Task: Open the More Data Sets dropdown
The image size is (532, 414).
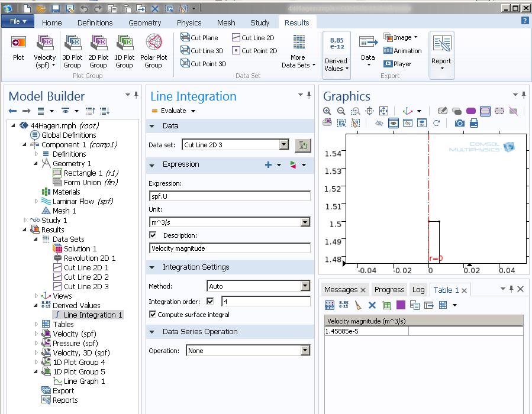Action: pyautogui.click(x=299, y=51)
